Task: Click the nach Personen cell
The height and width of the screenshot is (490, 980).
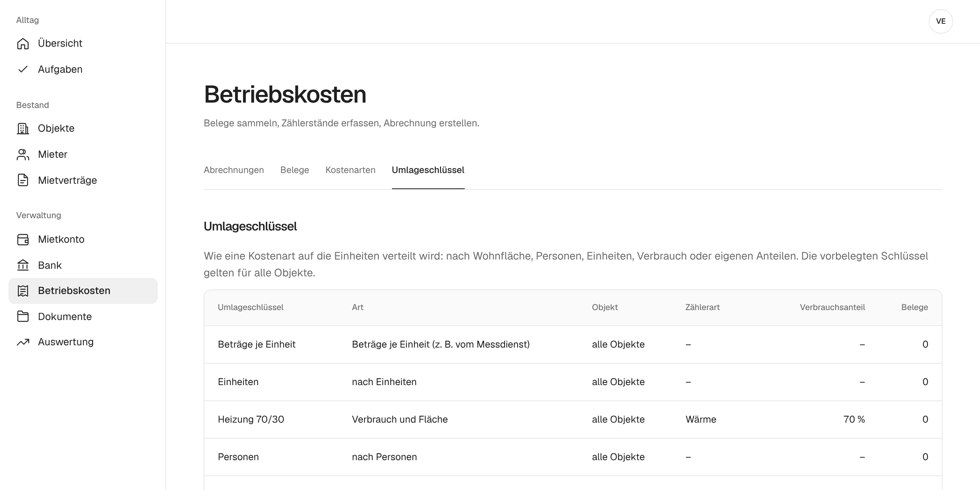Action: [384, 457]
